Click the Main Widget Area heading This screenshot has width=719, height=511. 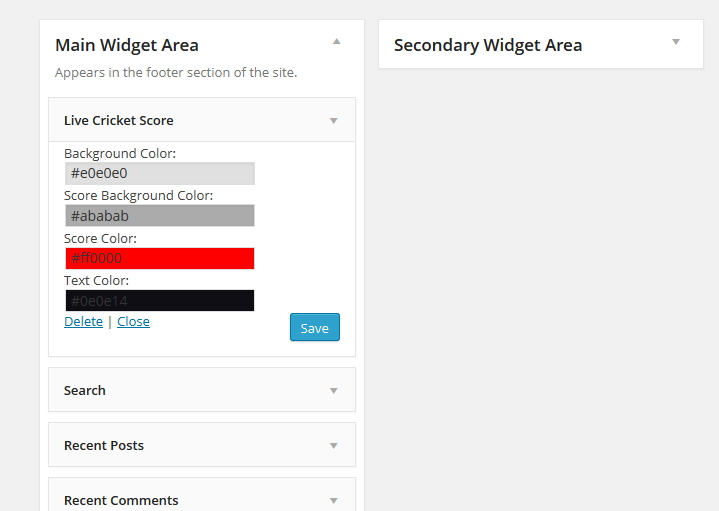click(x=127, y=45)
